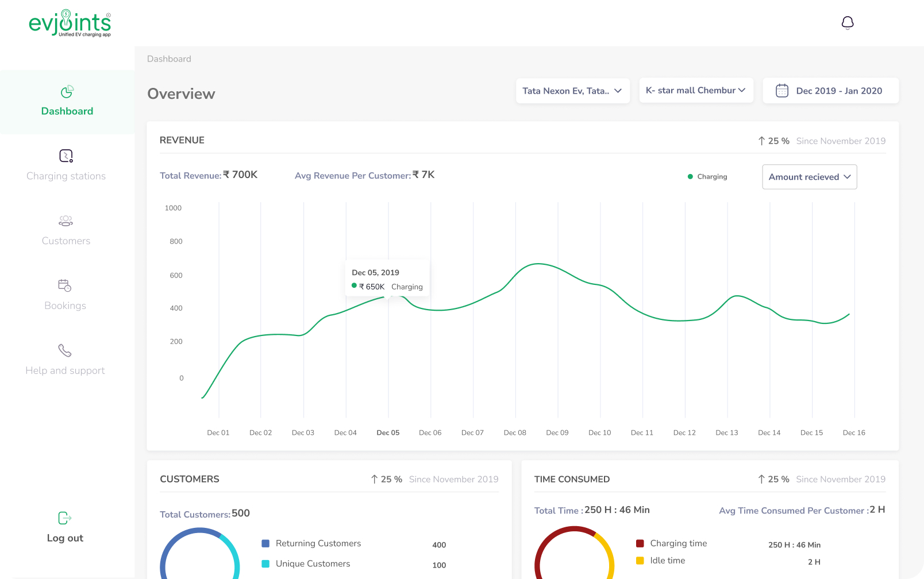924x579 pixels.
Task: Expand the Tata Nexon Ev vehicle dropdown
Action: tap(572, 91)
